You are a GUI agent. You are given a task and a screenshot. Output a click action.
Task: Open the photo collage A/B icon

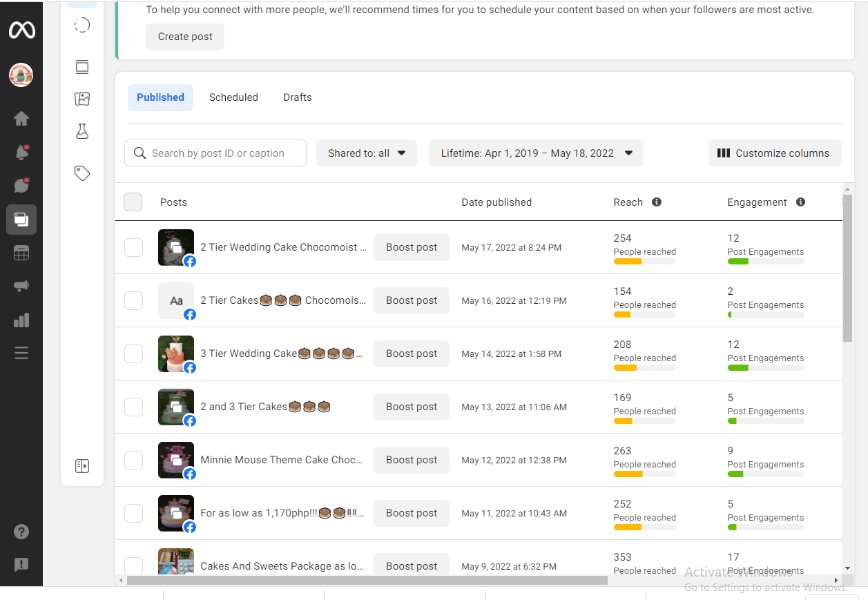click(x=82, y=99)
